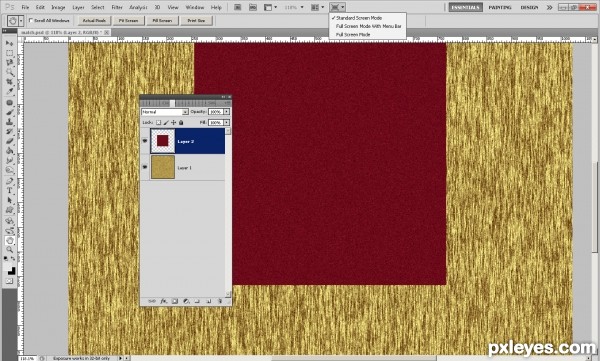Swap foreground and background colors

13,259
